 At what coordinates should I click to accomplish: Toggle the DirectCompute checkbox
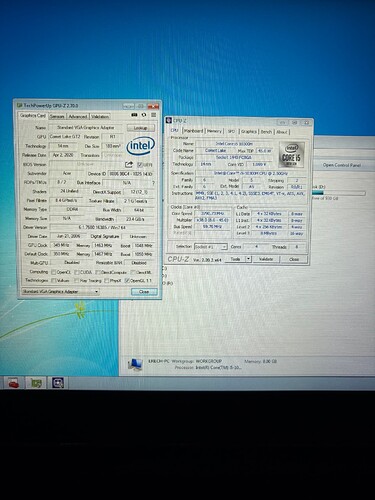(x=98, y=272)
